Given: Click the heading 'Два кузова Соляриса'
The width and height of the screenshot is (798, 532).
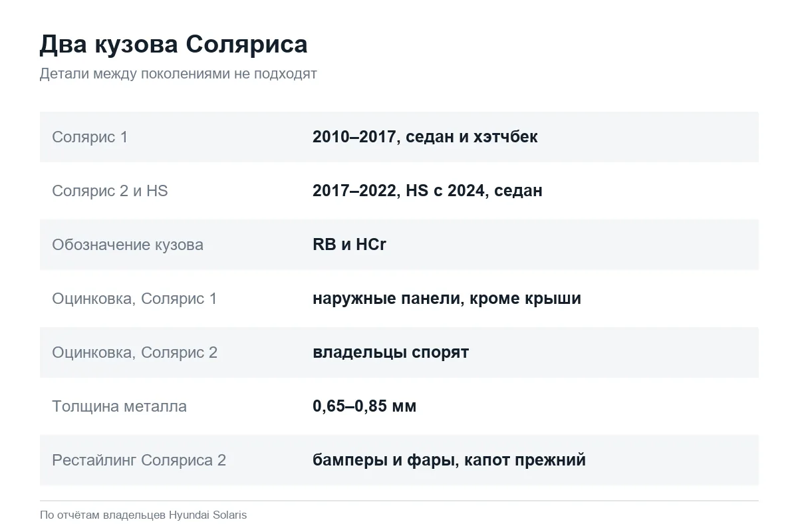Looking at the screenshot, I should [174, 45].
